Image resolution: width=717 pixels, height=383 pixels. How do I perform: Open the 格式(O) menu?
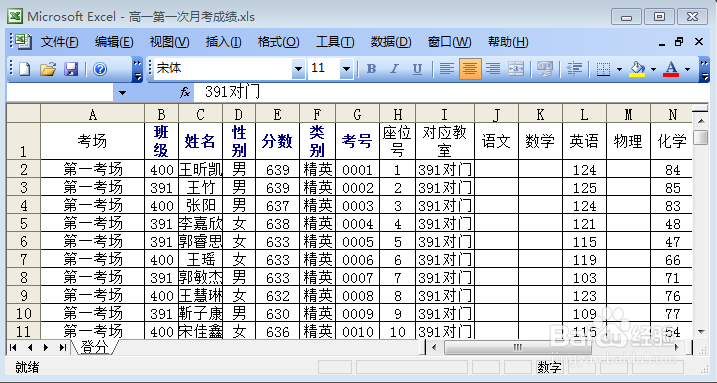pyautogui.click(x=278, y=42)
